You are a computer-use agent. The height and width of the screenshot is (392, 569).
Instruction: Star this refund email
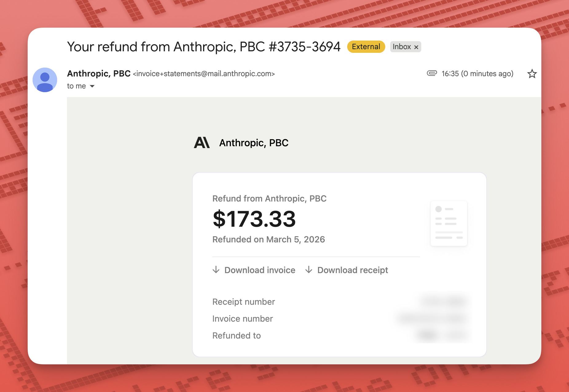[532, 74]
